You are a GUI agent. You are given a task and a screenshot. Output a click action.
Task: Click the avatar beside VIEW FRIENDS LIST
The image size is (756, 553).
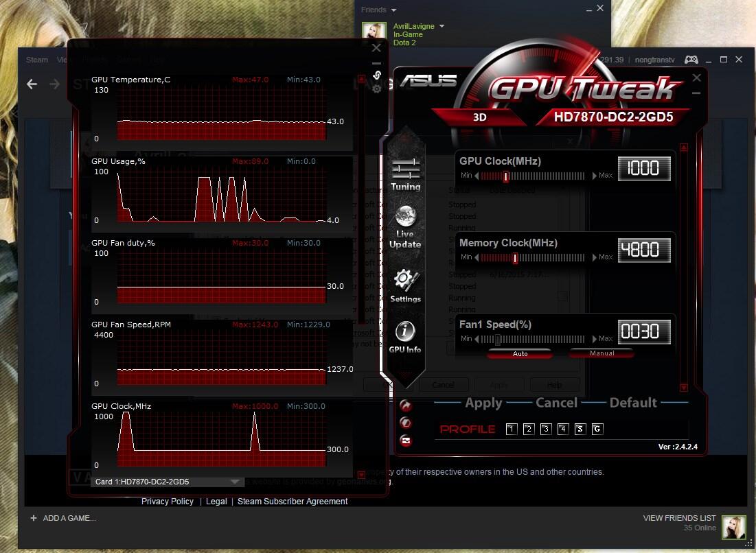pyautogui.click(x=734, y=527)
